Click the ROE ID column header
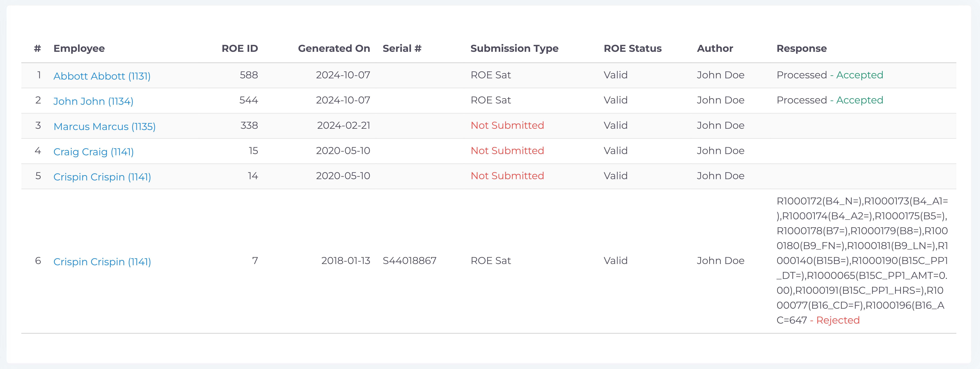The width and height of the screenshot is (980, 369). [239, 48]
